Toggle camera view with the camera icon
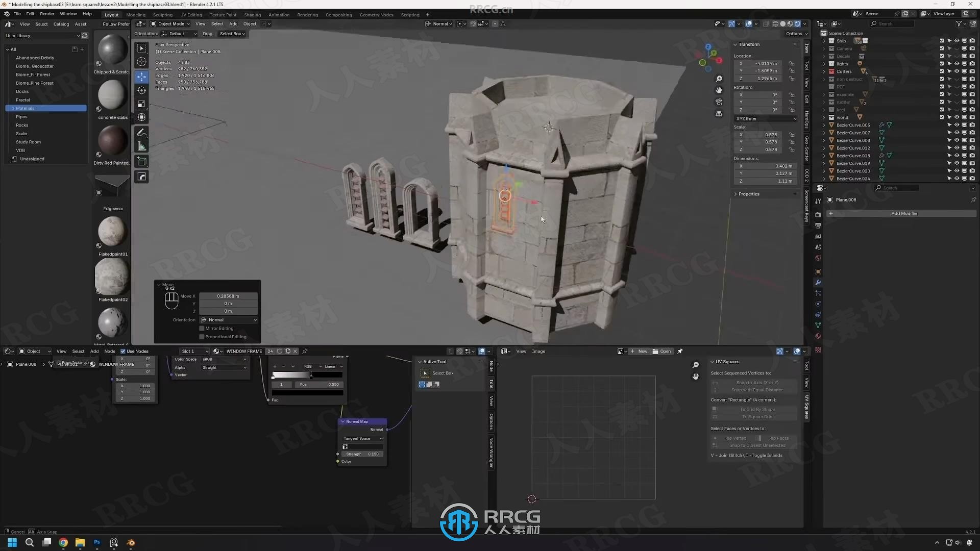The image size is (980, 551). 719,102
